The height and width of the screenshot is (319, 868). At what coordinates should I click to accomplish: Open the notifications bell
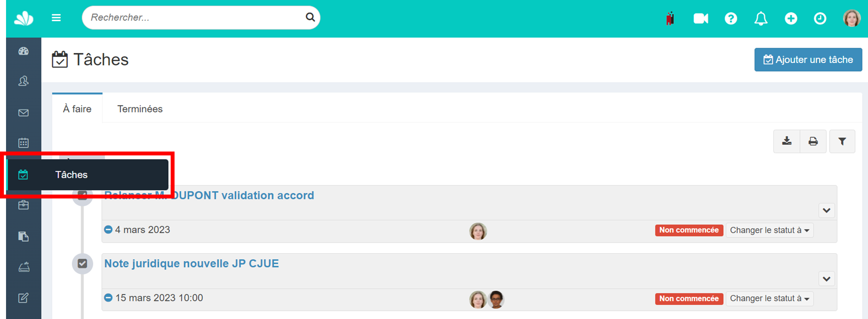(761, 19)
